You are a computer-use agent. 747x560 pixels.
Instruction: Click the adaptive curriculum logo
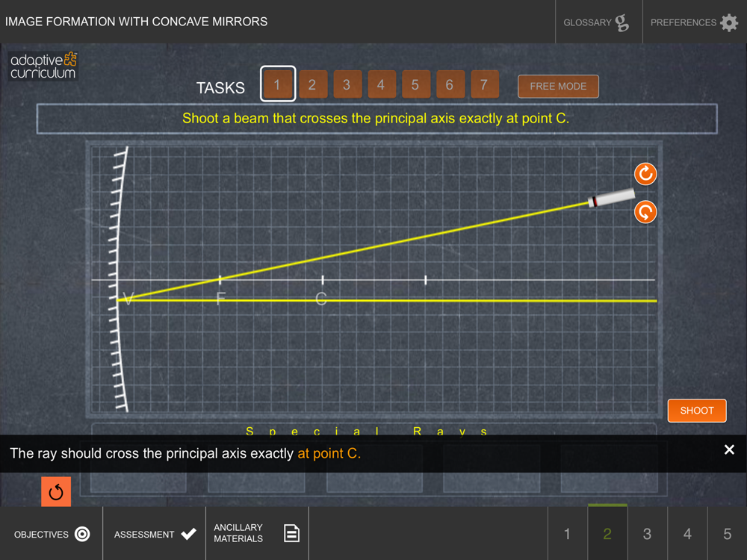[43, 66]
